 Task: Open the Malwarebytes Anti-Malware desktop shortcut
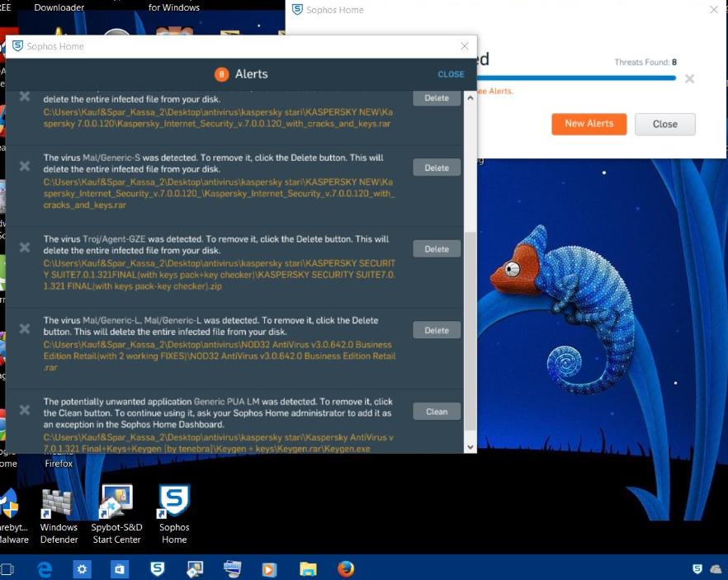pos(13,514)
